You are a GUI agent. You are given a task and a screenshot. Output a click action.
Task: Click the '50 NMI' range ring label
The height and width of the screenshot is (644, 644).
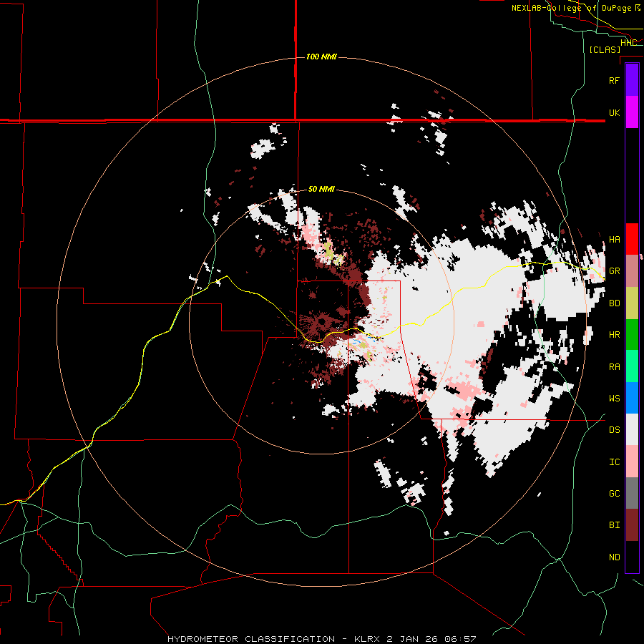(x=321, y=189)
